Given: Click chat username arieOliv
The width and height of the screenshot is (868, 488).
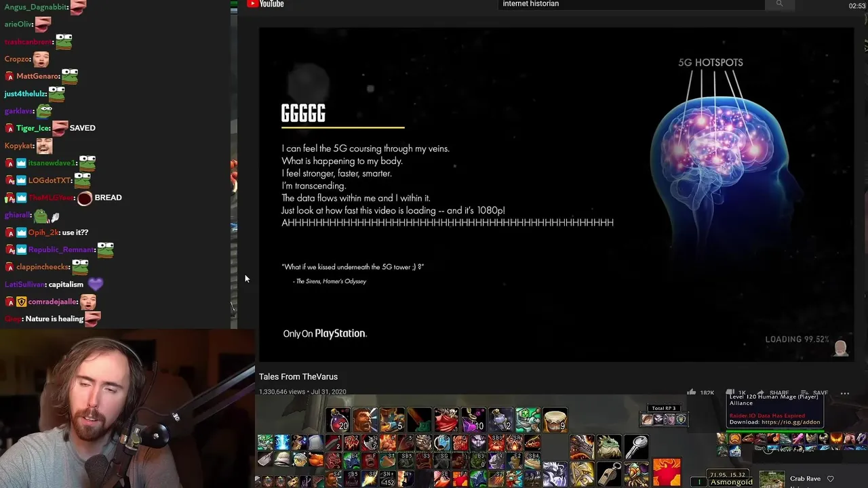Looking at the screenshot, I should pyautogui.click(x=18, y=24).
